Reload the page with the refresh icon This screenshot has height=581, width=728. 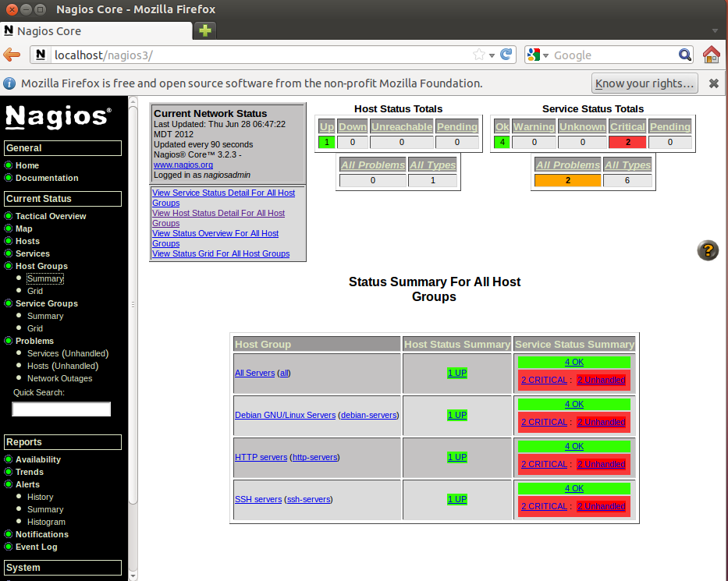pyautogui.click(x=506, y=55)
